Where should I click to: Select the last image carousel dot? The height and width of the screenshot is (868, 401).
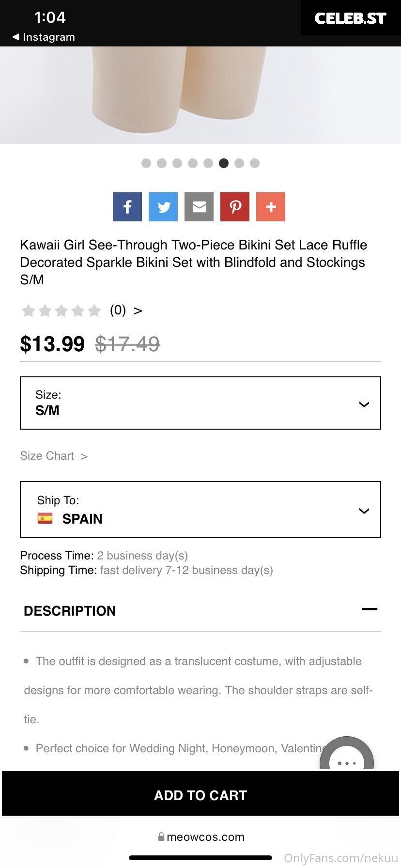pyautogui.click(x=255, y=163)
